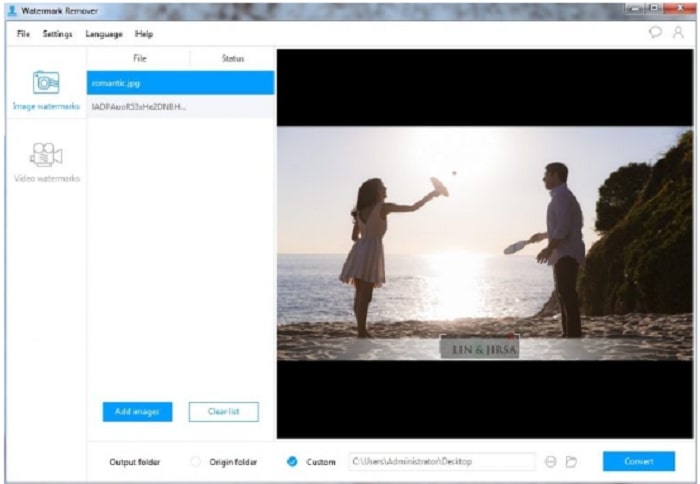Switch to Image watermarks mode
Viewport: 700px width, 484px height.
click(46, 90)
